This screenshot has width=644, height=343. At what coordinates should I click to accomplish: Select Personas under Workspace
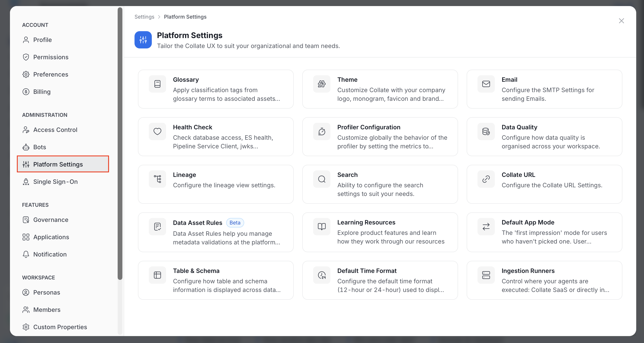[63, 292]
